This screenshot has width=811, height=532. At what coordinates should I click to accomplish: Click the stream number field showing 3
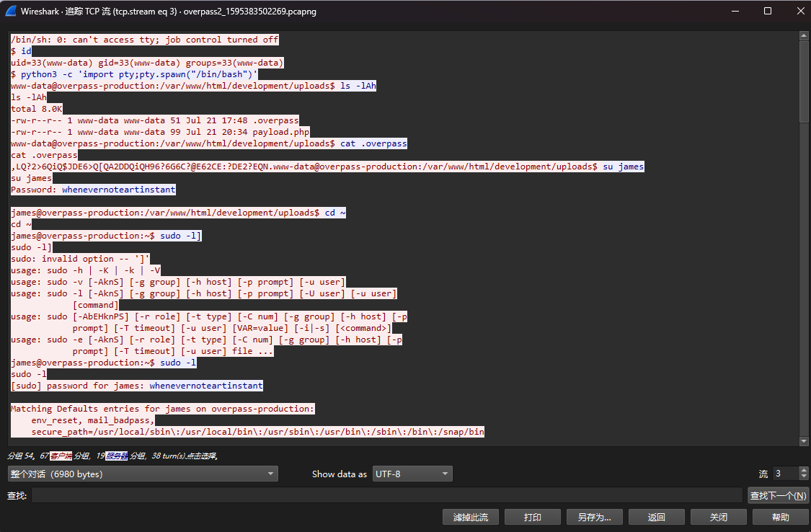pyautogui.click(x=785, y=474)
